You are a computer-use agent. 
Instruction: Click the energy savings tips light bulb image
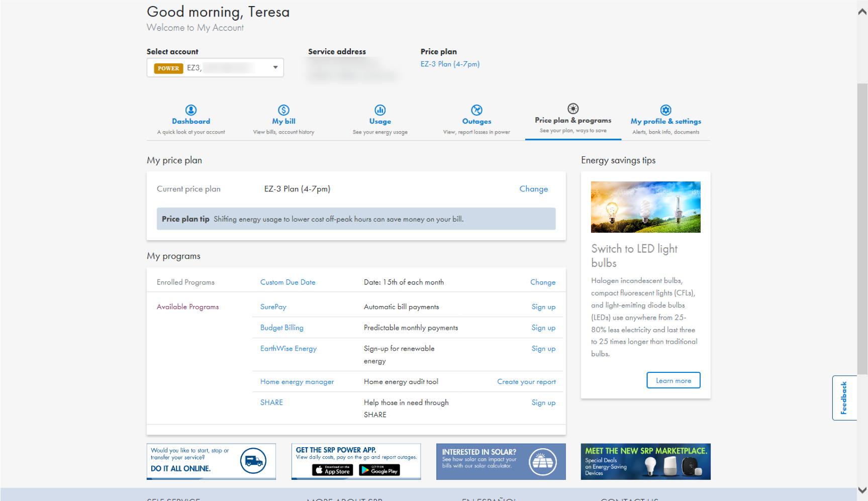645,207
